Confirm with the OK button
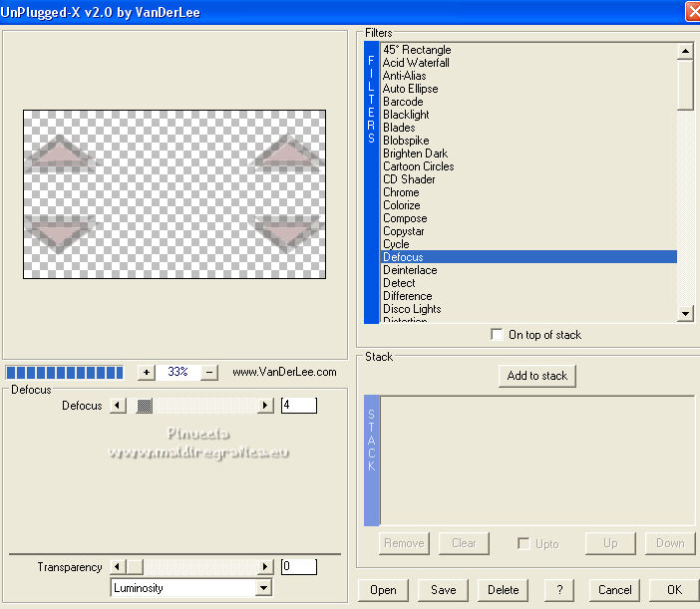Viewport: 700px width, 609px height. [674, 590]
